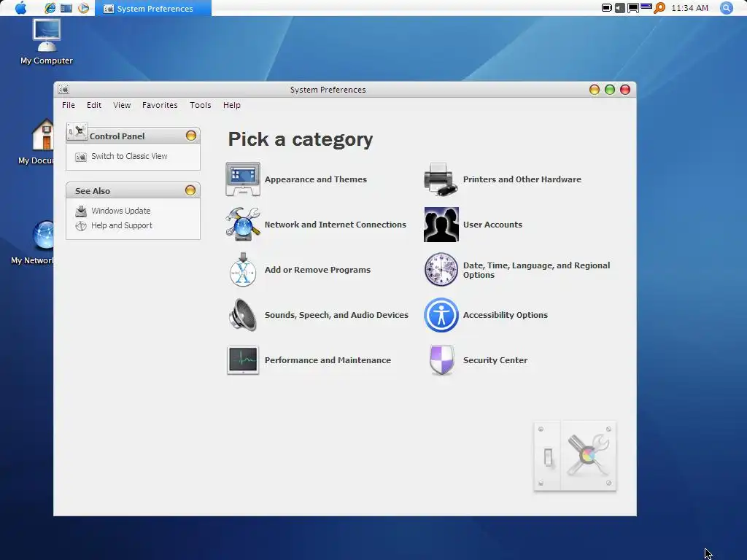
Task: Select the User Accounts text link
Action: (x=492, y=225)
